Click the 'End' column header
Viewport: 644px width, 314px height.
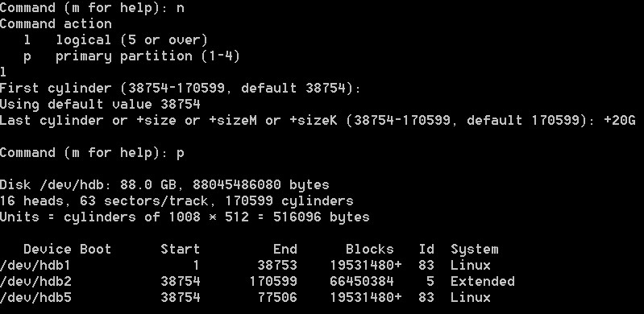pos(285,249)
